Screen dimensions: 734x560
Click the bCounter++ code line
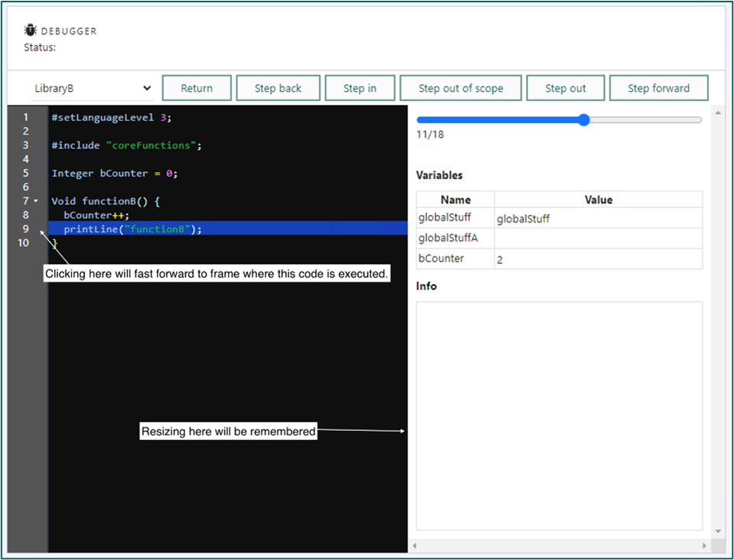96,215
